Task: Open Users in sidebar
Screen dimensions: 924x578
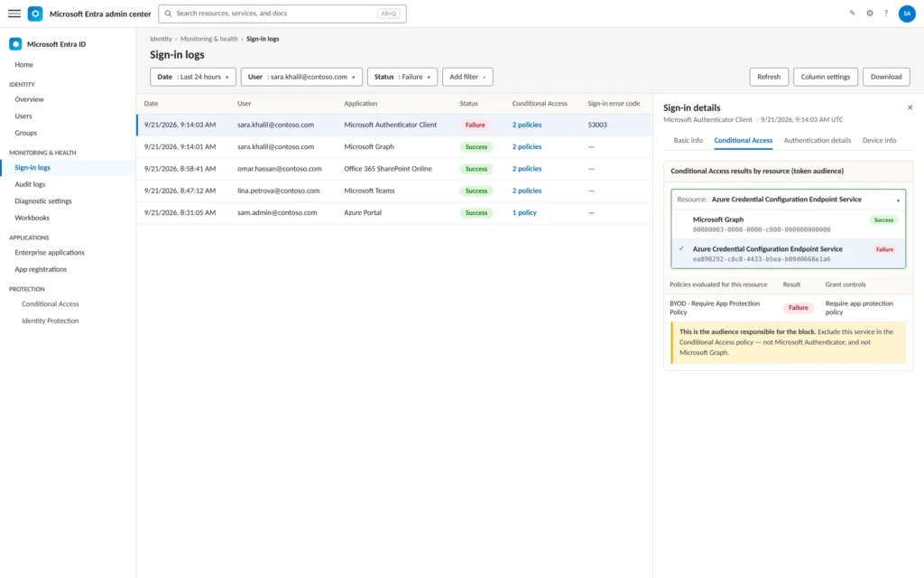Action: (23, 117)
